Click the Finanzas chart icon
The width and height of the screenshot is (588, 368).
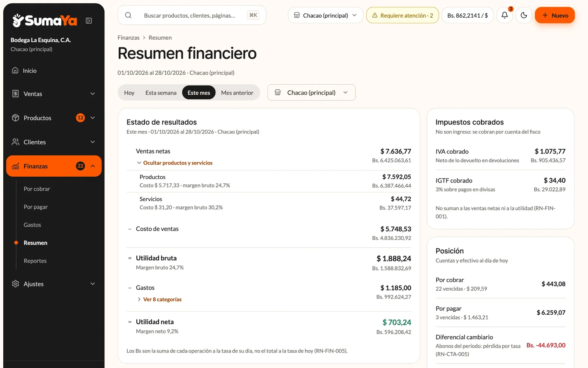(x=15, y=166)
